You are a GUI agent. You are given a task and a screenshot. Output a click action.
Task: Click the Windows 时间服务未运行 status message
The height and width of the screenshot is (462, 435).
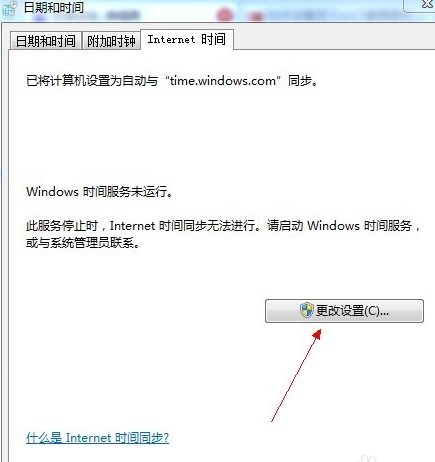coord(99,192)
